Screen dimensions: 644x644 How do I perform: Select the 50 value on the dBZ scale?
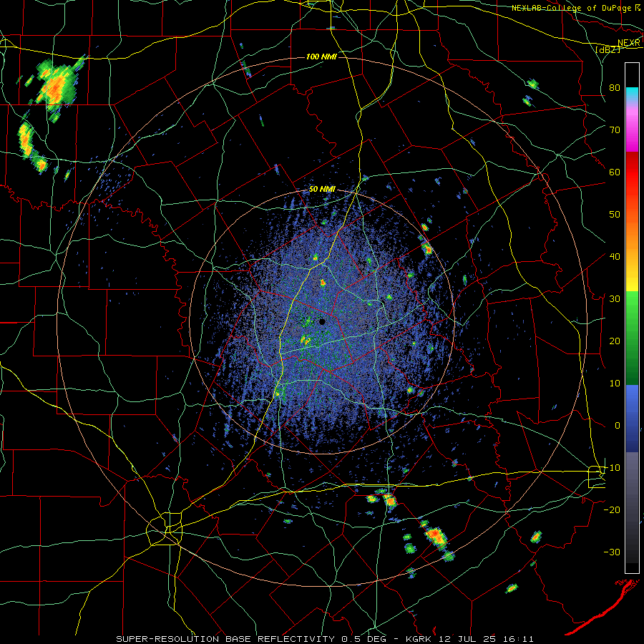pyautogui.click(x=615, y=215)
